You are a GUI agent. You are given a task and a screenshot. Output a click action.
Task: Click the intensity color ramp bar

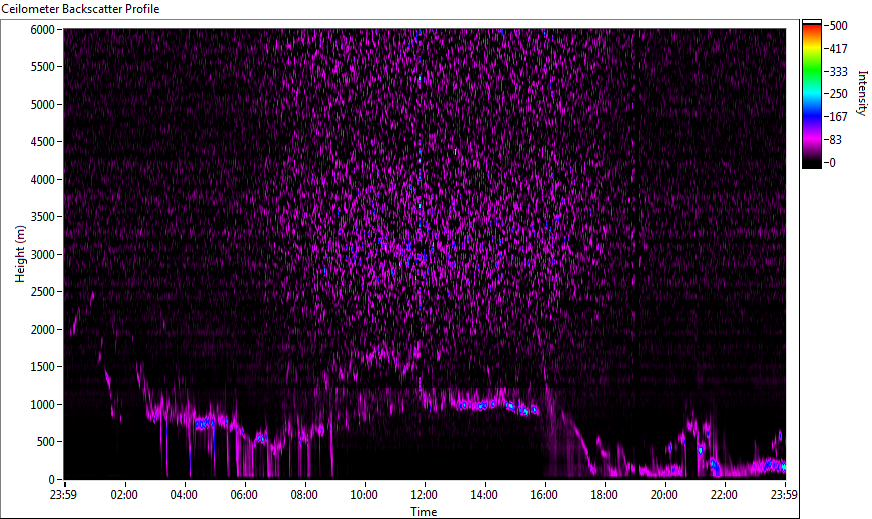coord(811,95)
